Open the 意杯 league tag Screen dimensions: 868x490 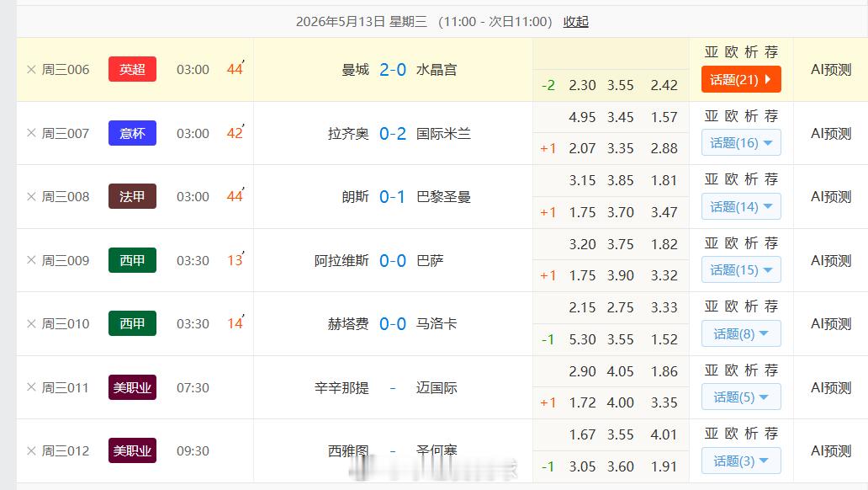tap(132, 133)
